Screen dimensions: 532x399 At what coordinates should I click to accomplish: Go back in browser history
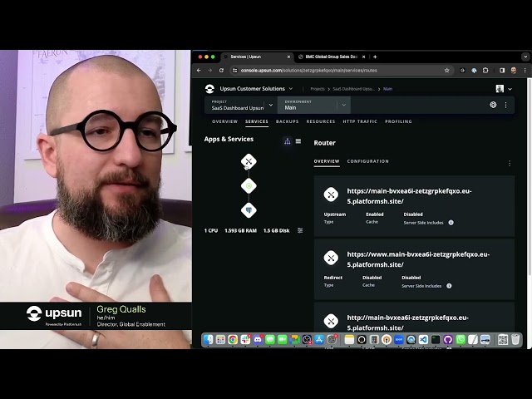pos(199,70)
